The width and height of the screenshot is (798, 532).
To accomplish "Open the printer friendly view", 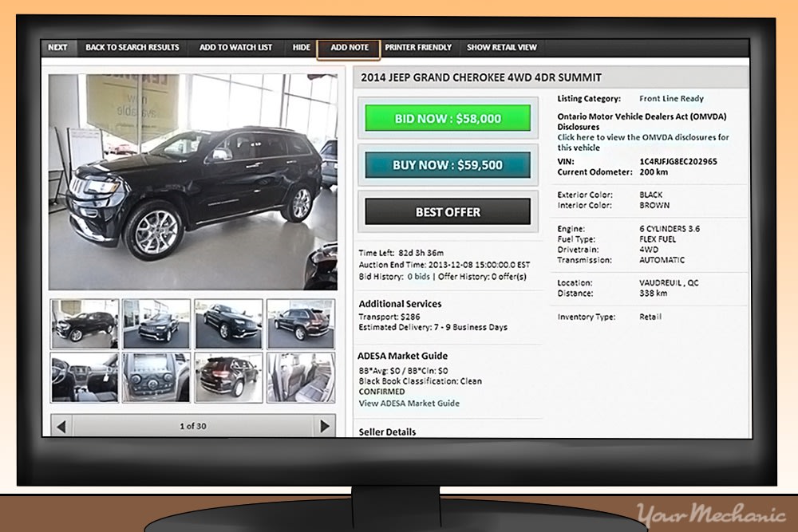I will pyautogui.click(x=418, y=47).
